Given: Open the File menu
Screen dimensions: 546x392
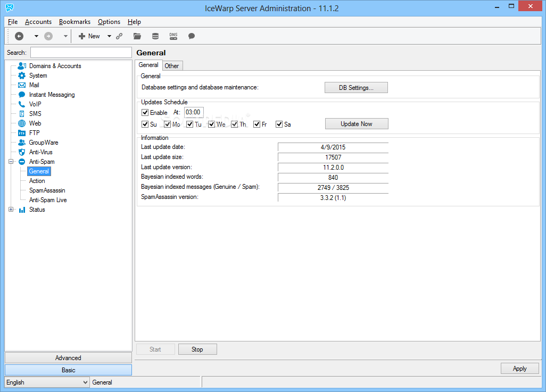Looking at the screenshot, I should pyautogui.click(x=13, y=22).
